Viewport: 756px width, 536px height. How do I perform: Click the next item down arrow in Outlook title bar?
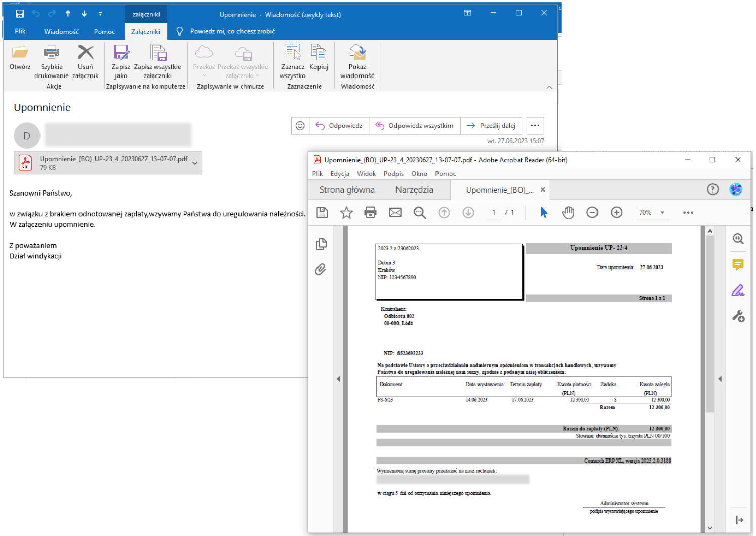(84, 14)
